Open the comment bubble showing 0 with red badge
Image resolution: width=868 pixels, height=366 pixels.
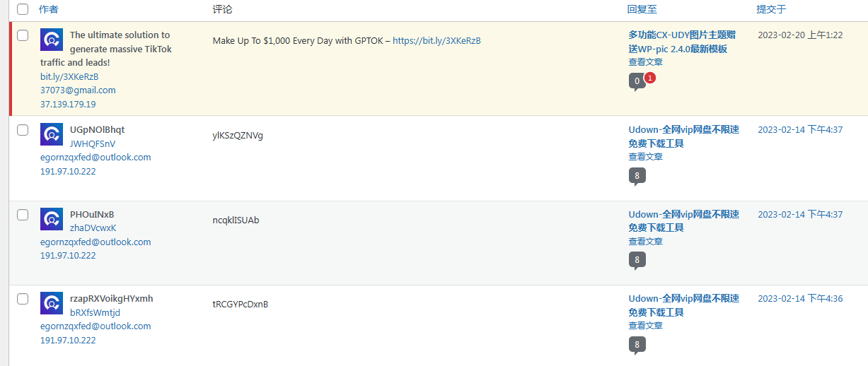pos(637,82)
